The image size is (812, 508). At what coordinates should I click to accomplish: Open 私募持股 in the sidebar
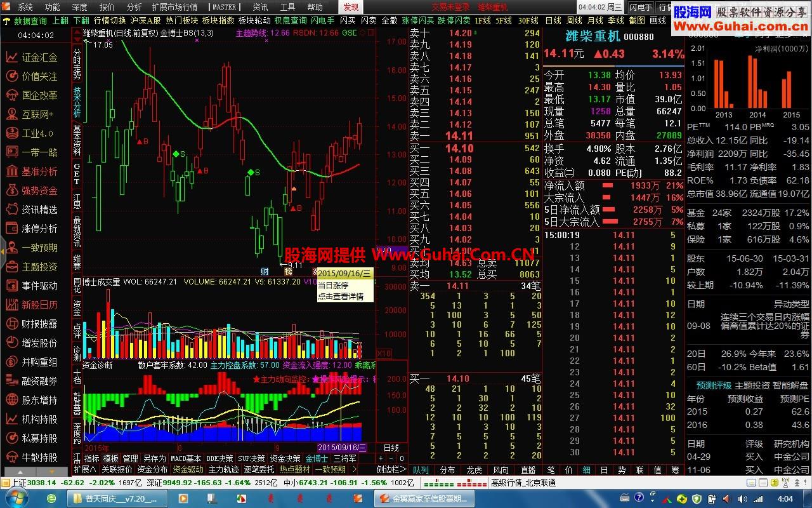[33, 438]
